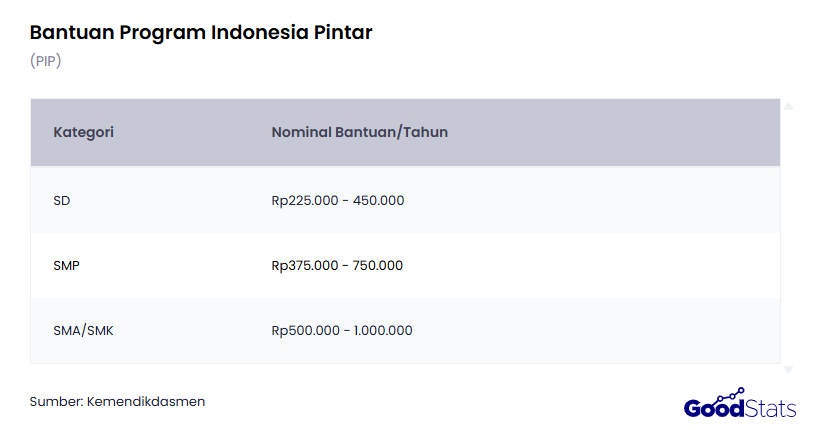The image size is (818, 430).
Task: Click the Kategori column header
Action: tap(83, 132)
